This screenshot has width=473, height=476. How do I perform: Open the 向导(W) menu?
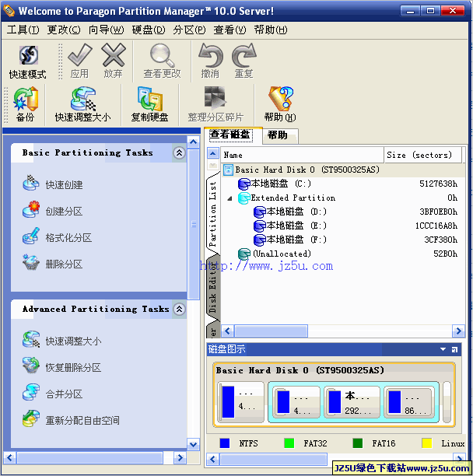(x=106, y=30)
